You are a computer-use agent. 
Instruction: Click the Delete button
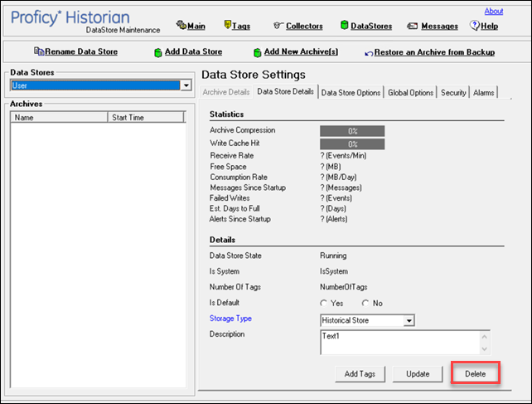[475, 374]
